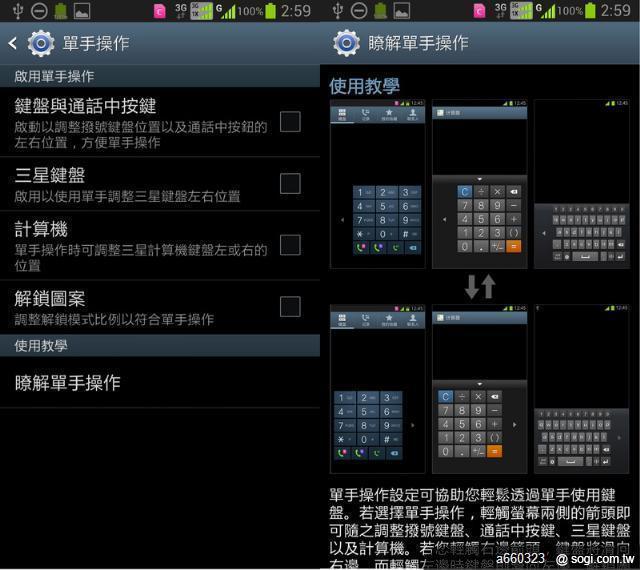
Task: Click description 調整解鎖模式比例以符合單手操作
Action: (114, 319)
